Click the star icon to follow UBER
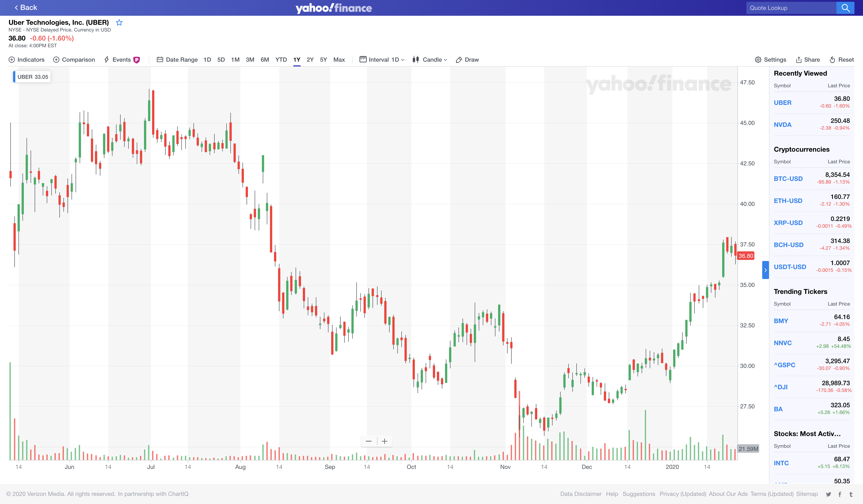863x504 pixels. tap(119, 22)
